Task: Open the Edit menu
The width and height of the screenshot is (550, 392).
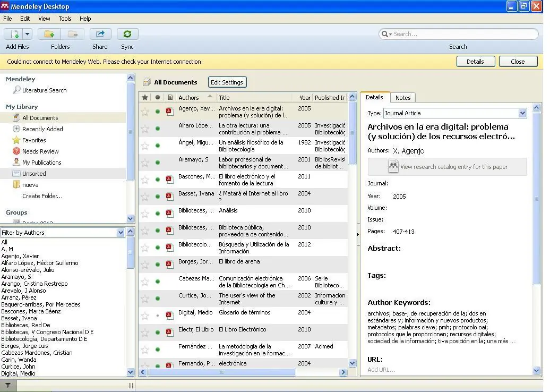Action: [x=25, y=19]
